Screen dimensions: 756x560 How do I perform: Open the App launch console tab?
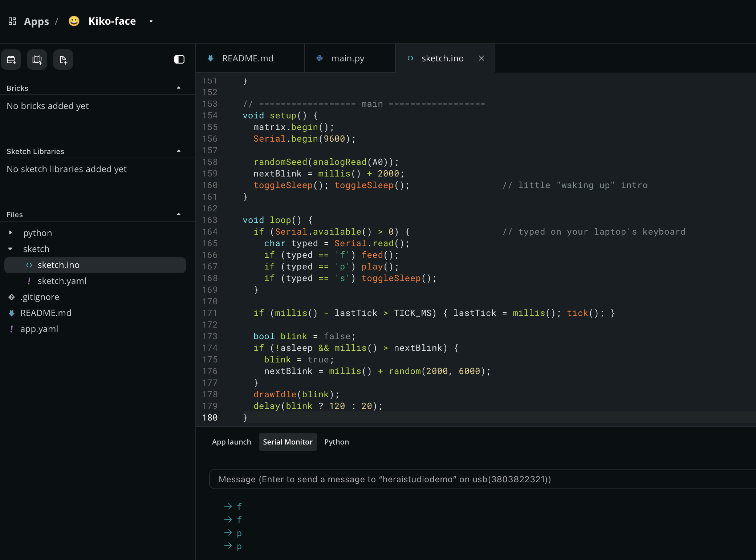pyautogui.click(x=232, y=442)
